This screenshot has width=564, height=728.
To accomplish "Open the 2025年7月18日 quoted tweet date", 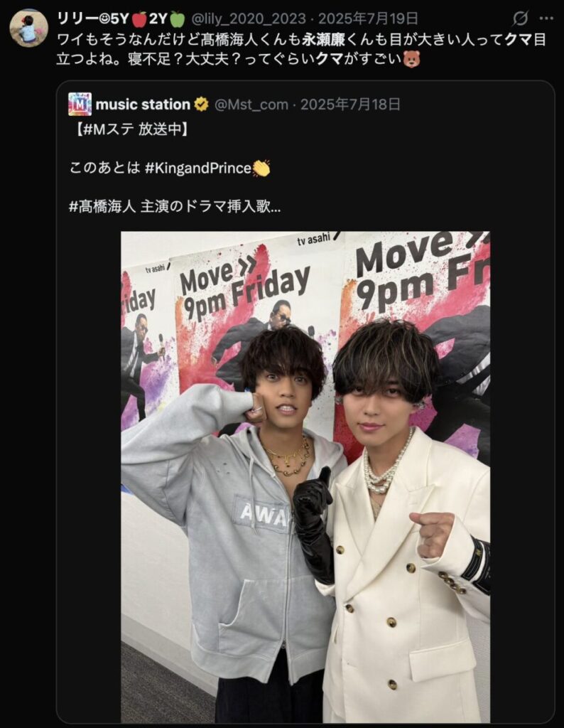I will pyautogui.click(x=350, y=105).
